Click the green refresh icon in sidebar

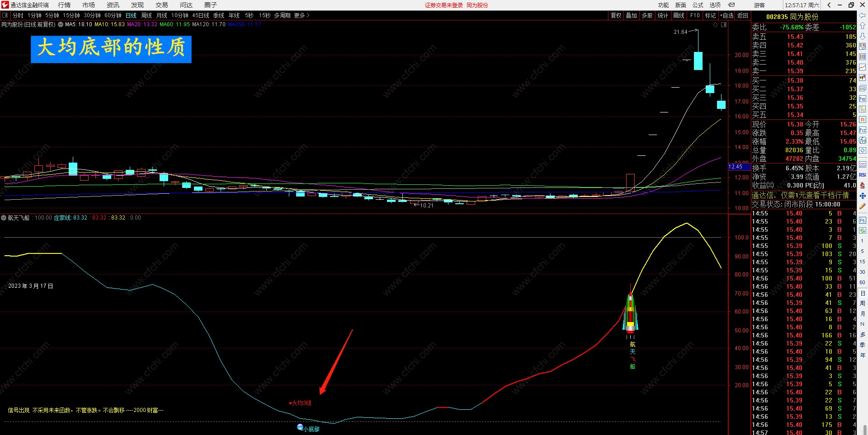pyautogui.click(x=863, y=230)
